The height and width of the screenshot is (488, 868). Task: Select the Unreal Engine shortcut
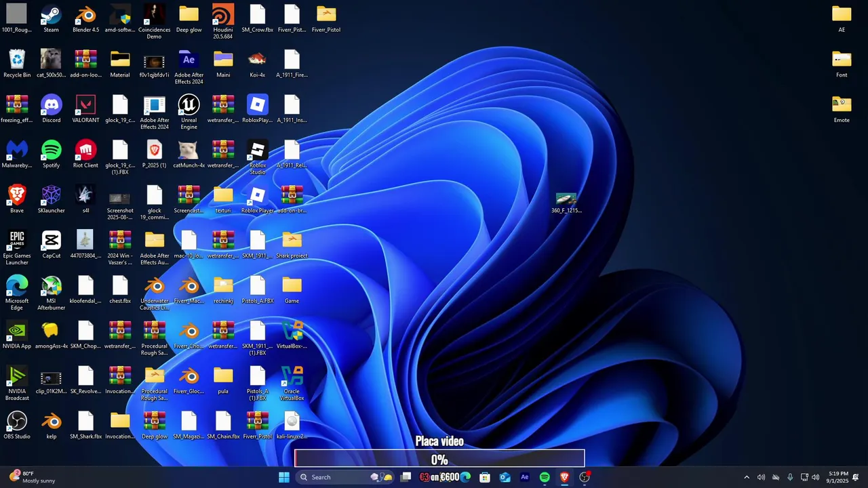click(x=189, y=112)
